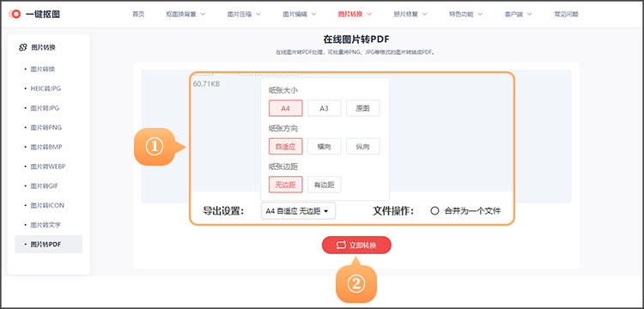Click the 一键抠图 logo icon
The width and height of the screenshot is (644, 309).
click(x=15, y=14)
